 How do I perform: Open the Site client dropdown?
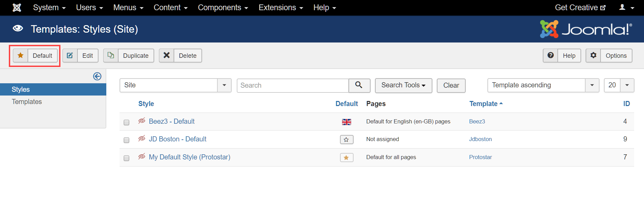(x=176, y=85)
